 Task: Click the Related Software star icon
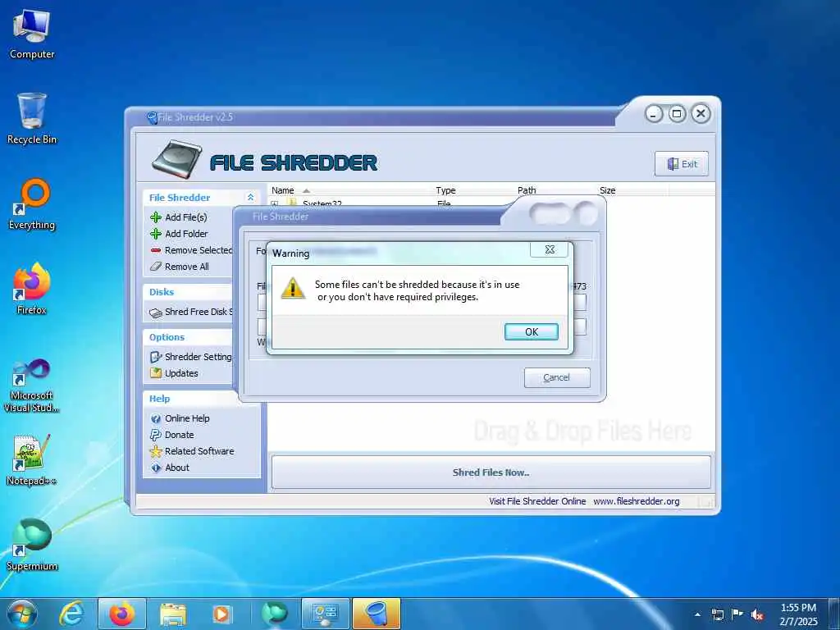click(156, 451)
